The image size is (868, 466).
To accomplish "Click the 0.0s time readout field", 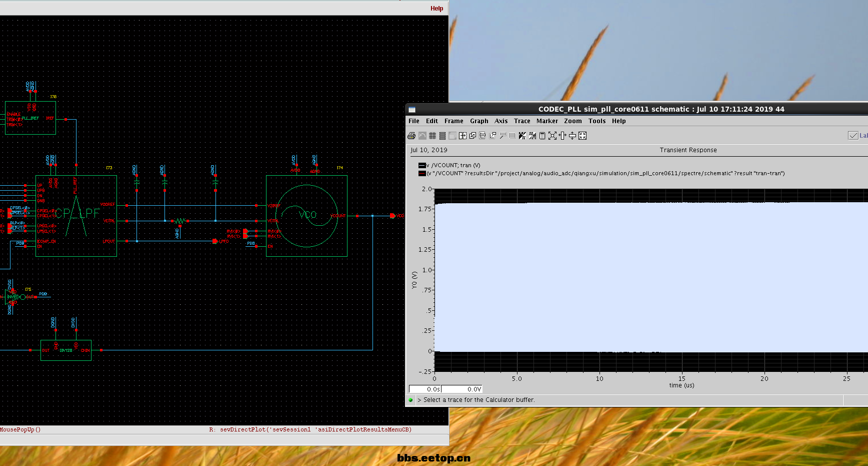I will [x=425, y=389].
